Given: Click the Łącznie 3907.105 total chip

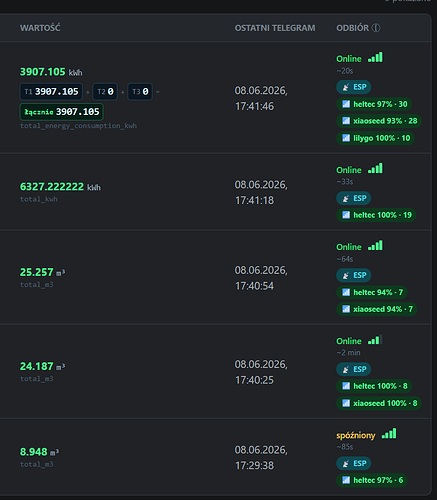Looking at the screenshot, I should click(x=62, y=112).
